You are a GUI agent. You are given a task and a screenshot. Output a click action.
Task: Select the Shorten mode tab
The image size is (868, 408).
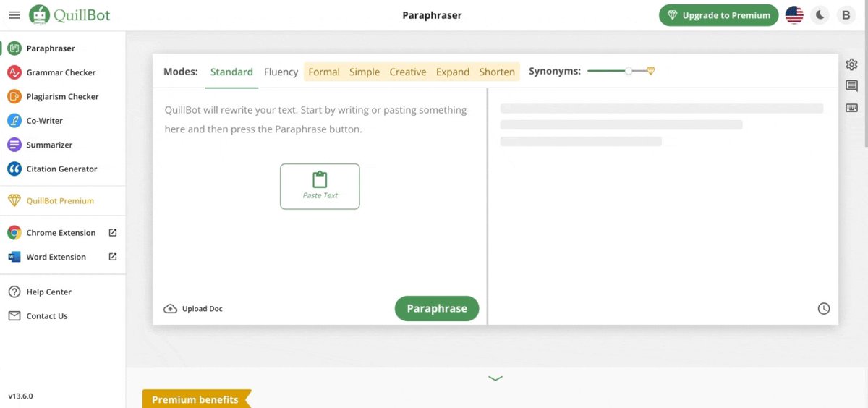(497, 72)
